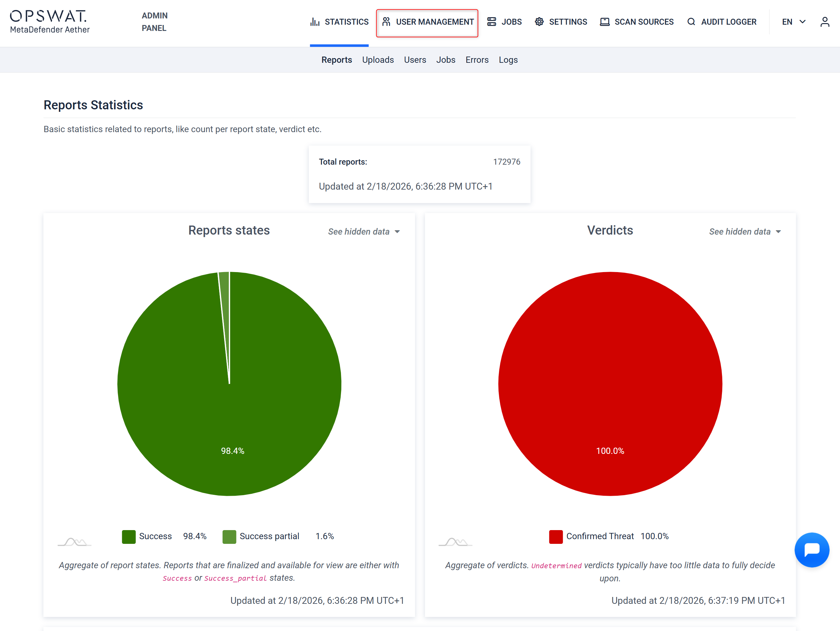
Task: Open the chat support bubble
Action: (x=812, y=550)
